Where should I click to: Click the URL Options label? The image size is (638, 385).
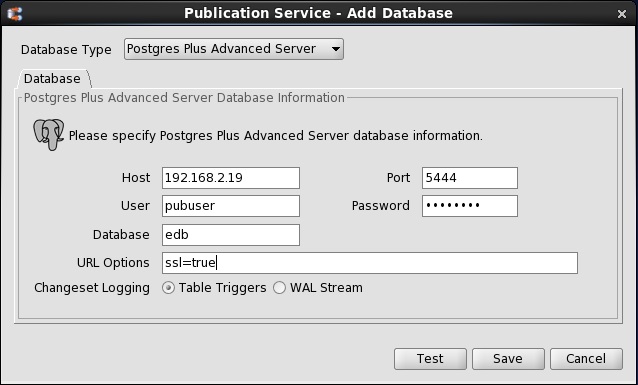[113, 263]
